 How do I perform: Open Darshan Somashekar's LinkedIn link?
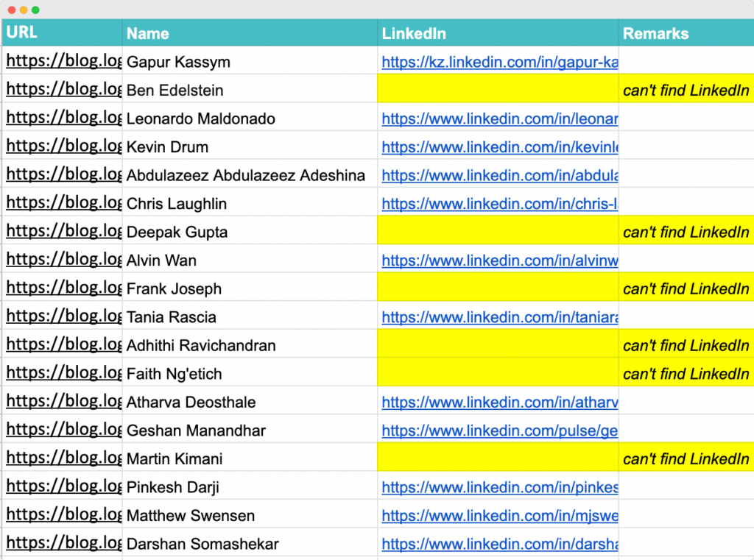coord(500,544)
